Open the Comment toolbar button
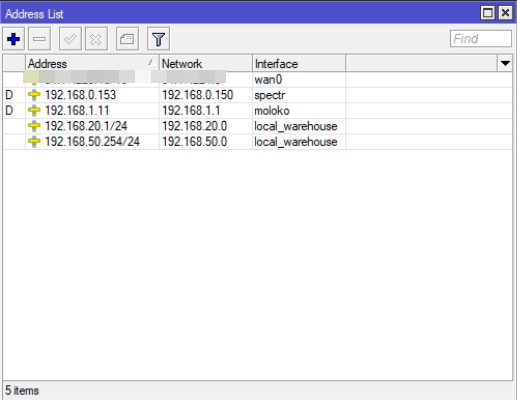Screen dimensions: 517x400 (127, 39)
